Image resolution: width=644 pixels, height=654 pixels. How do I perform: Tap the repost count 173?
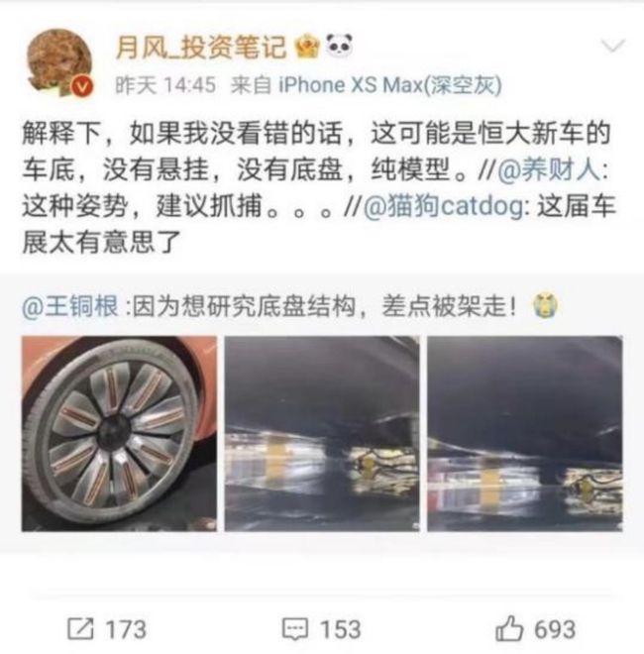pos(126,629)
